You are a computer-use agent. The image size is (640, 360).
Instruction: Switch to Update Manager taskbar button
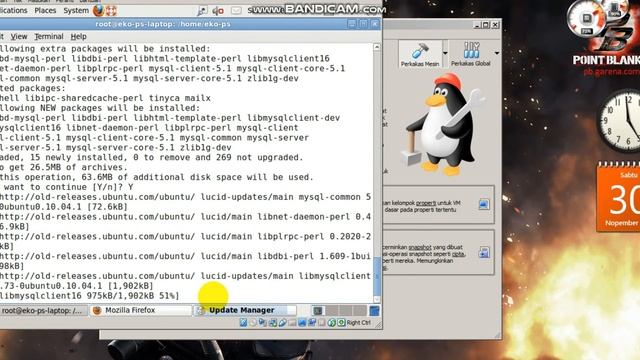245,310
